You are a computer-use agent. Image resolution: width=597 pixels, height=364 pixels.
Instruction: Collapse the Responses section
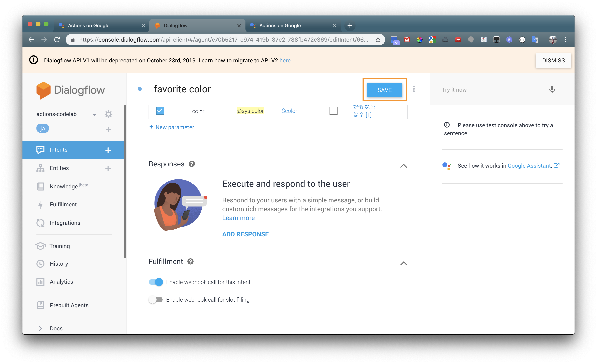(403, 166)
